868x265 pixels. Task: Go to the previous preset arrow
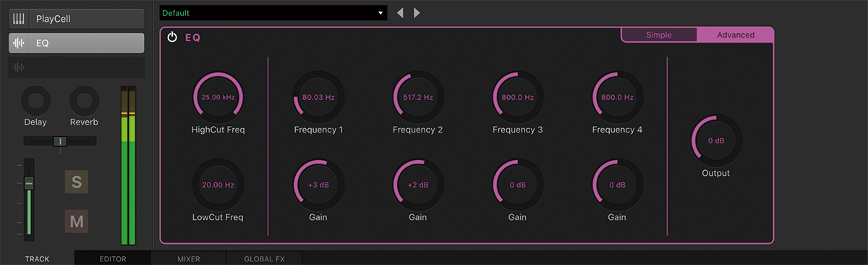[x=401, y=13]
